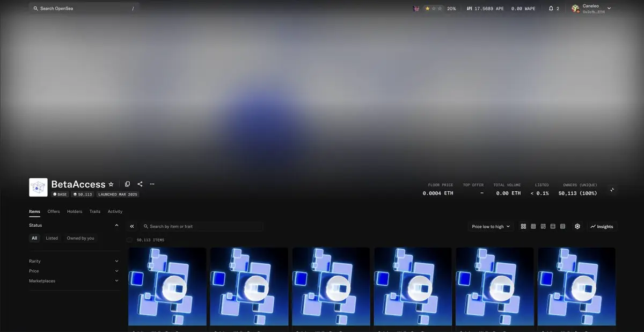Open the first NFT item thumbnail
Screen dimensions: 644x332
click(x=167, y=286)
